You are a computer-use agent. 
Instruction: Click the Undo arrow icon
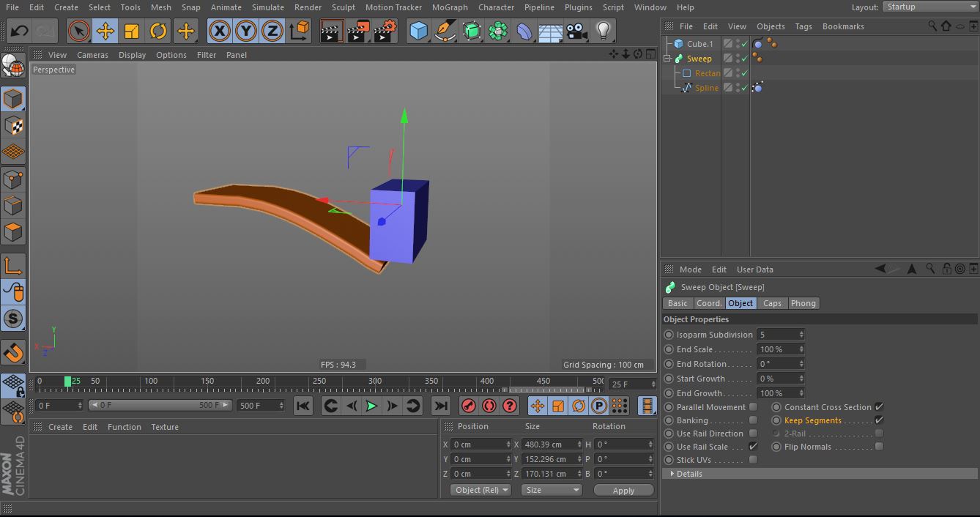pyautogui.click(x=19, y=31)
